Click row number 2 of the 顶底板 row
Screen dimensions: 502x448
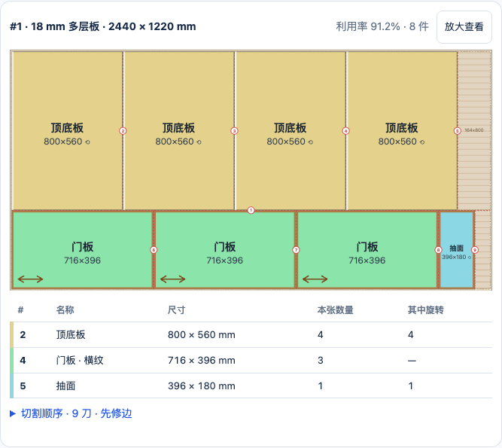tap(23, 334)
